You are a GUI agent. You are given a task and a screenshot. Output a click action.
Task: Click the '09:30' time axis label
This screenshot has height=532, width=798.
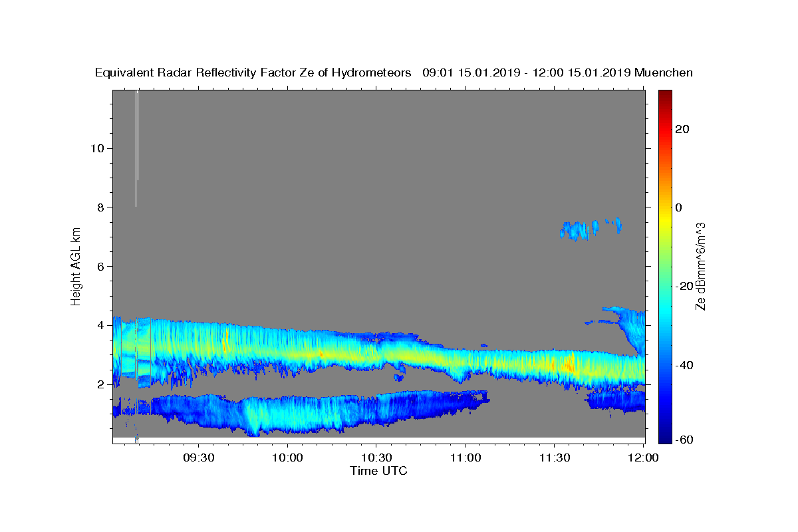(199, 458)
